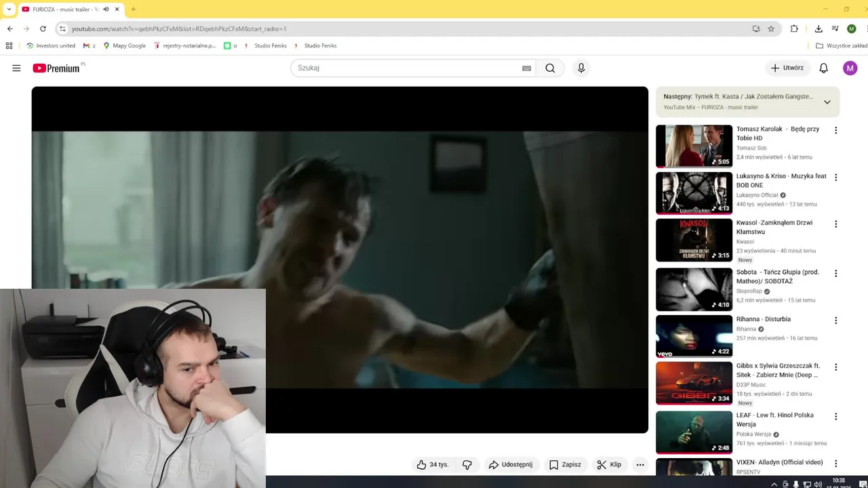The width and height of the screenshot is (868, 488).
Task: Open the Lukasyno Official channel name
Action: click(757, 195)
